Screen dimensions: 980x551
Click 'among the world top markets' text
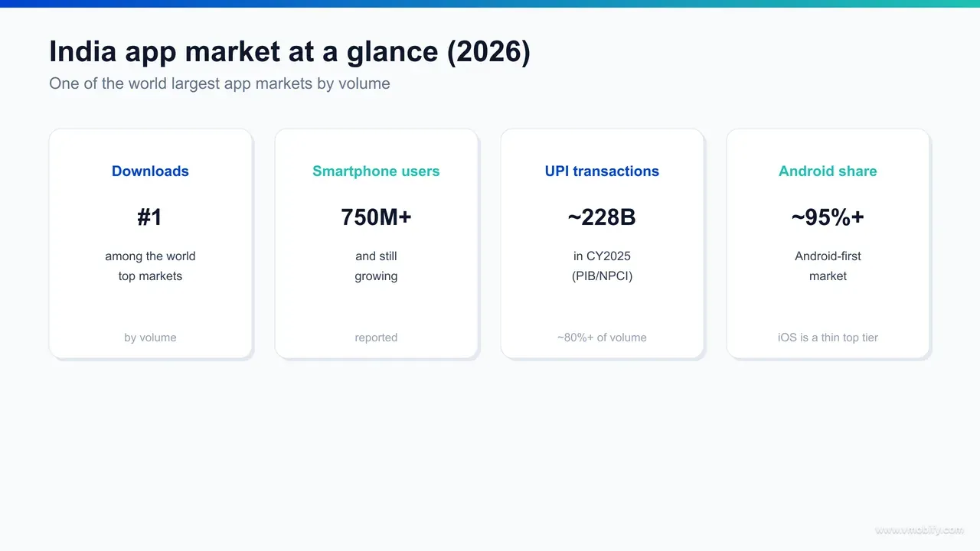[150, 266]
